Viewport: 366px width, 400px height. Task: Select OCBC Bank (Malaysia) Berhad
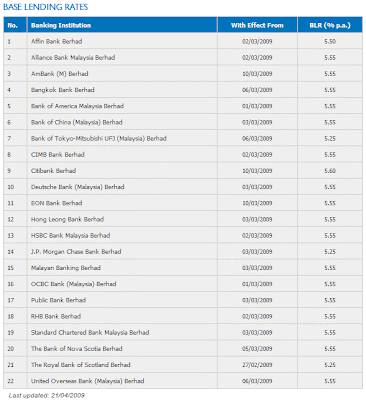click(74, 284)
